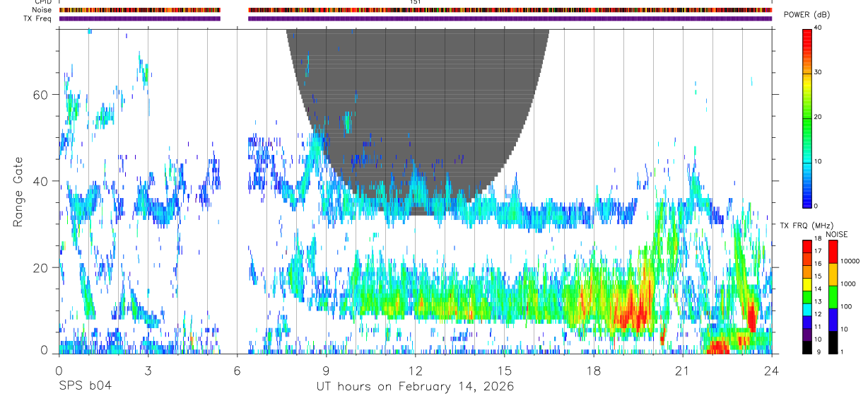Pick the yellow-orange swatch in NOISE legend
Screen dimensions: 868x401
coord(833,274)
